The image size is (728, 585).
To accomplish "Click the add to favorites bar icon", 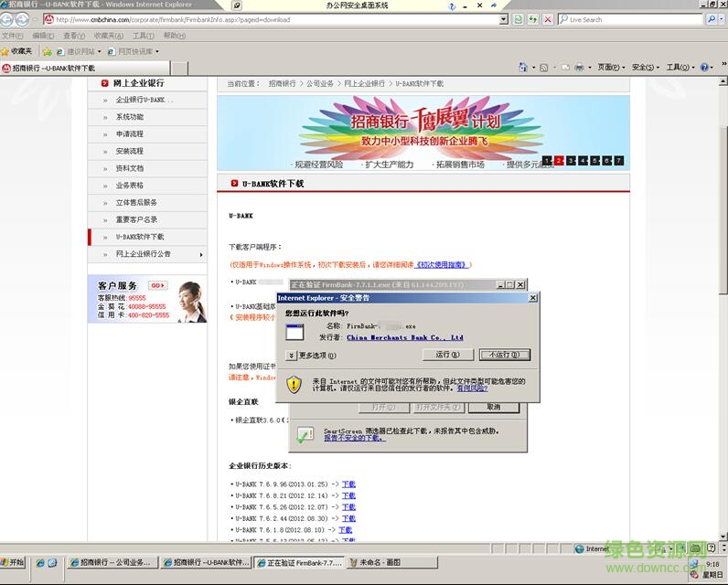I will tap(48, 51).
